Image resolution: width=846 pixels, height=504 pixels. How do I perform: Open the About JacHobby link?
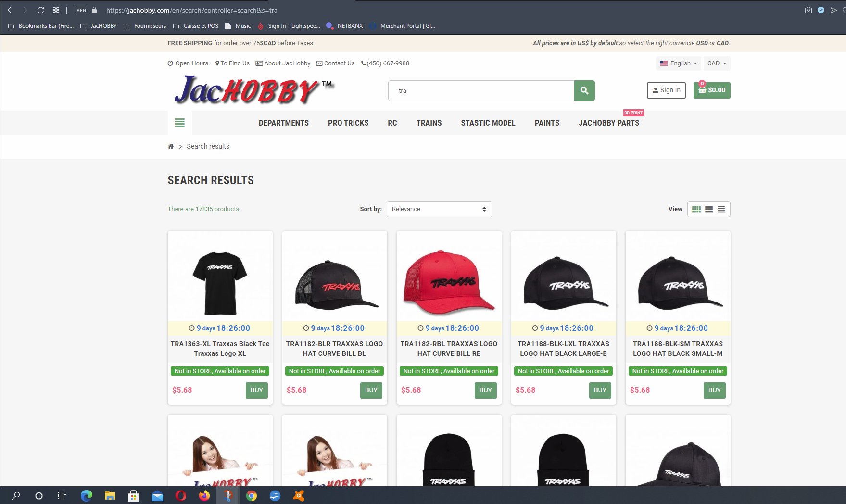pyautogui.click(x=283, y=63)
